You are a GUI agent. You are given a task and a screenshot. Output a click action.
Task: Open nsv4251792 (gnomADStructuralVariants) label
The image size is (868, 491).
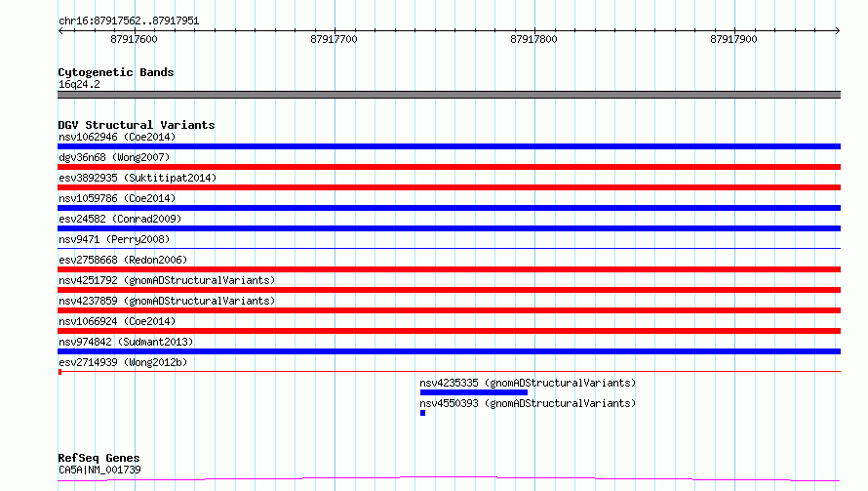pyautogui.click(x=167, y=280)
